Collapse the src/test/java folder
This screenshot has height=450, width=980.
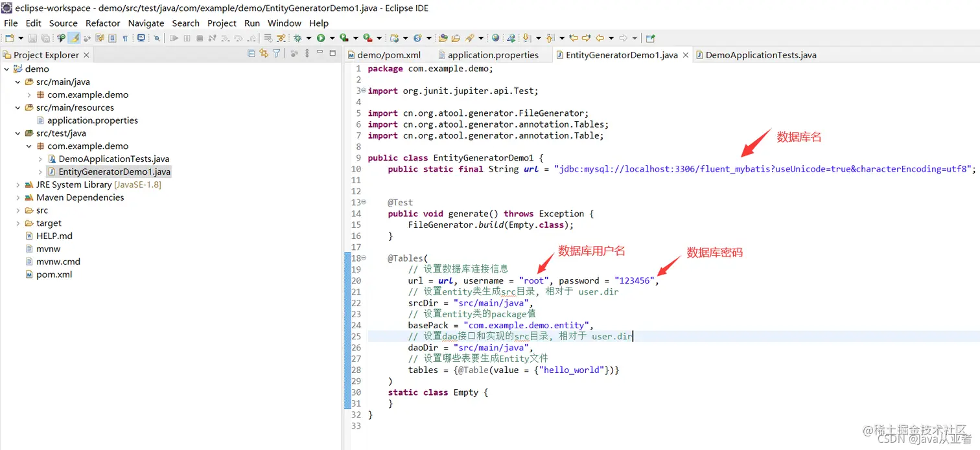(18, 133)
